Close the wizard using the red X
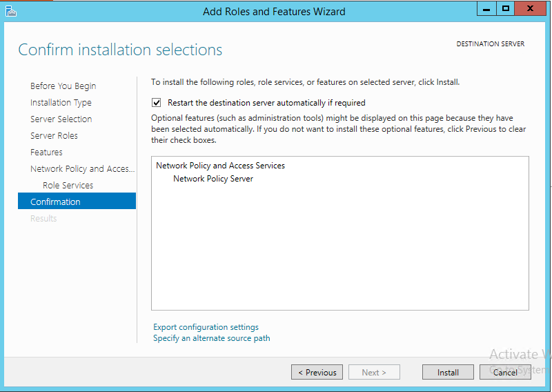This screenshot has height=392, width=552. coord(533,9)
